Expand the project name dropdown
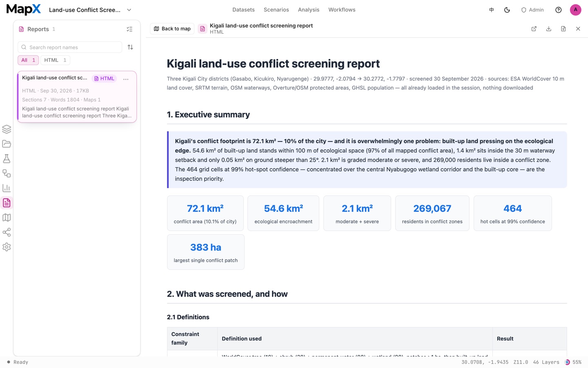588x368 pixels. click(x=129, y=10)
